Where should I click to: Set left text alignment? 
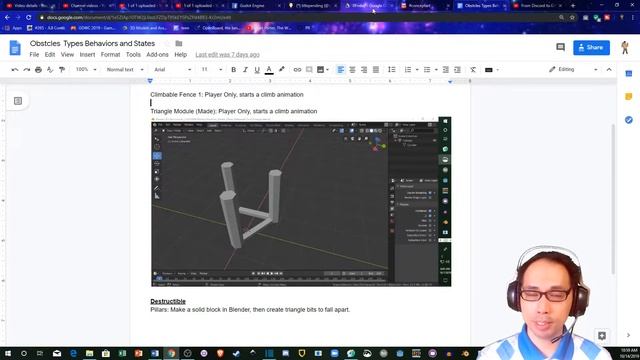pyautogui.click(x=340, y=70)
